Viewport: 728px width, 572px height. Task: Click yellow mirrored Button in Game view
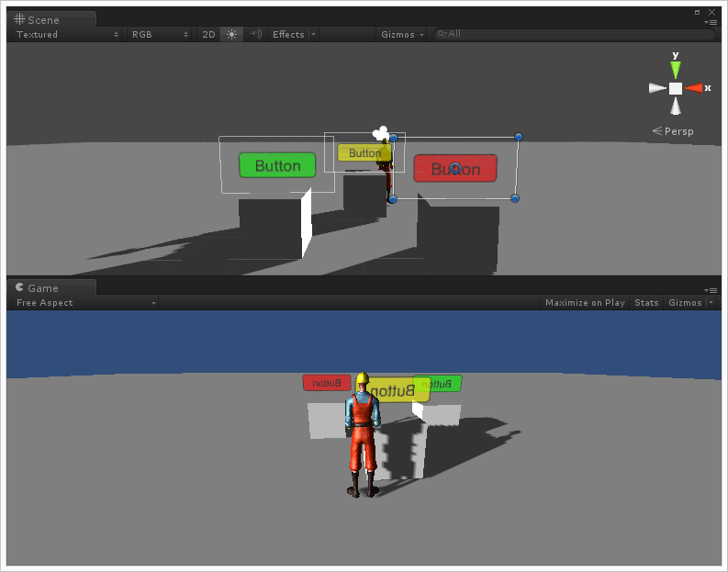pyautogui.click(x=398, y=391)
